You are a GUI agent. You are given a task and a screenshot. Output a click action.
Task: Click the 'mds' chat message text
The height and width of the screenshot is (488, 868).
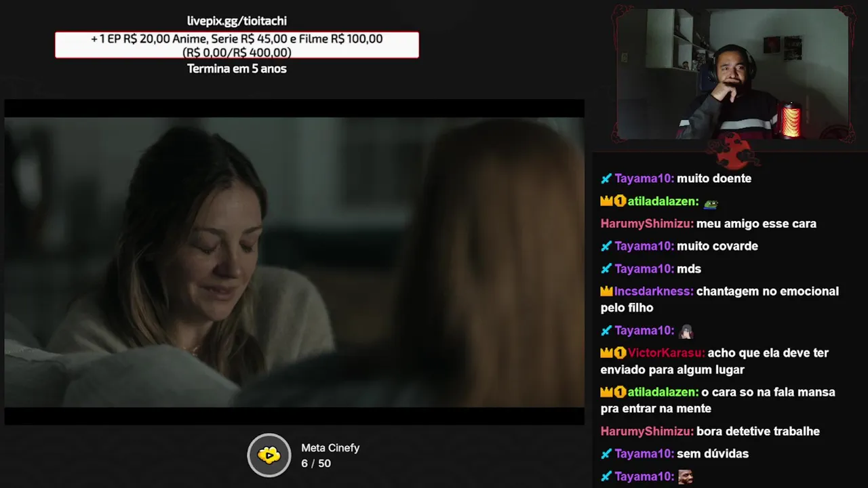click(x=689, y=269)
